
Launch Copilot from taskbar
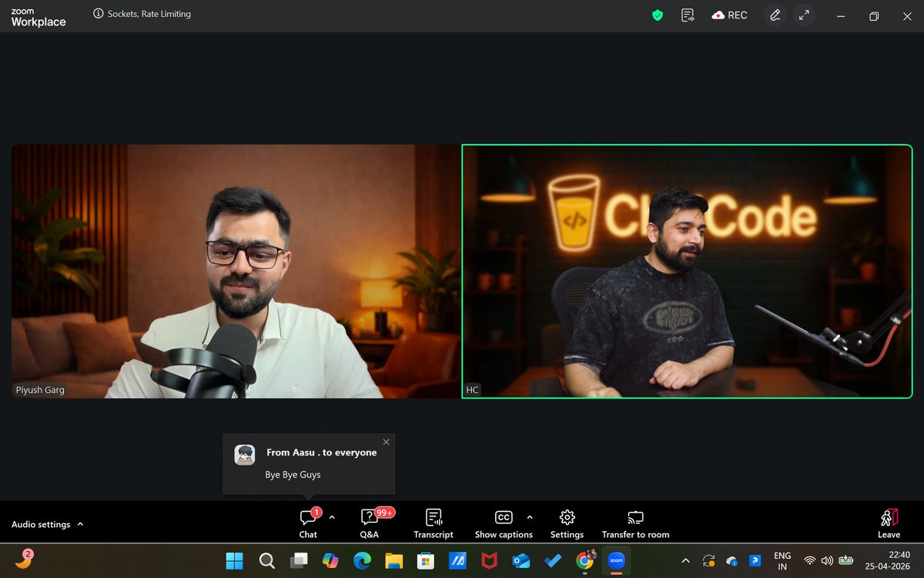pos(330,560)
